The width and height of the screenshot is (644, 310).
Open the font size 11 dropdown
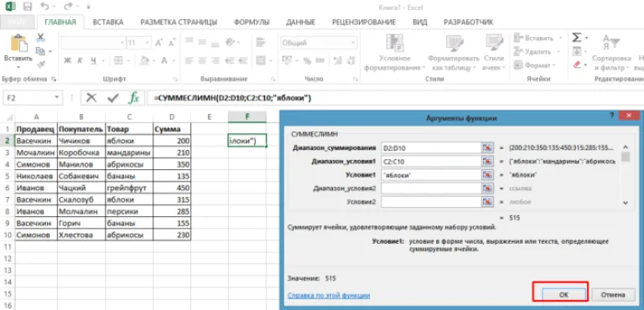tap(148, 43)
